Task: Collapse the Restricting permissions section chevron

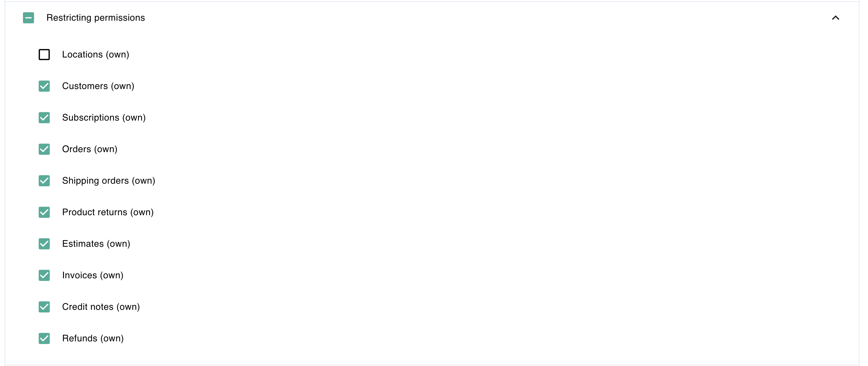Action: point(835,18)
